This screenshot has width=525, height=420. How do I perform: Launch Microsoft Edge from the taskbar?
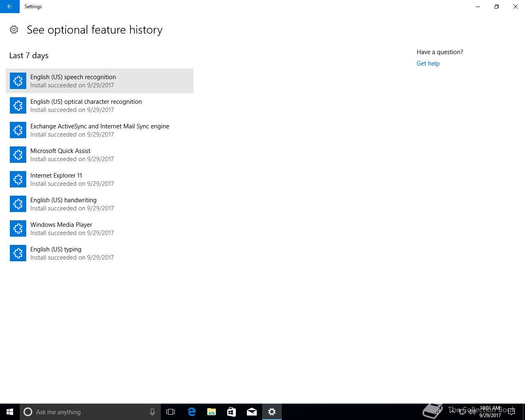pos(192,412)
